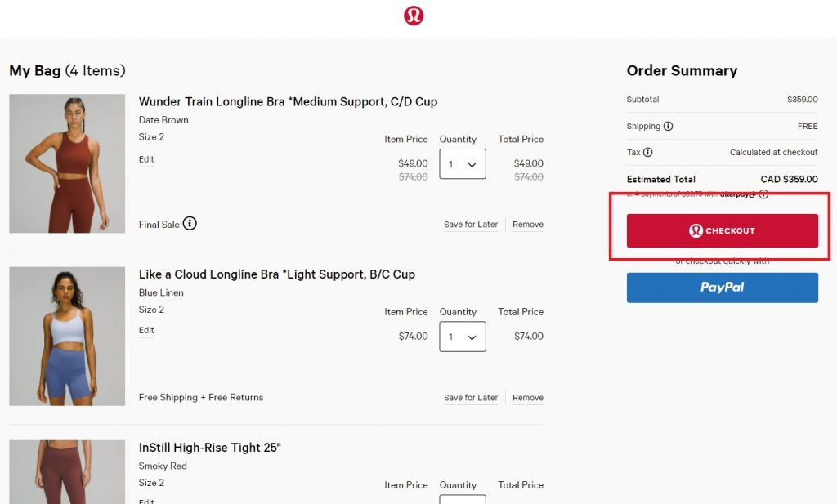The height and width of the screenshot is (504, 837).
Task: Pay with the PayPal button
Action: 722,288
